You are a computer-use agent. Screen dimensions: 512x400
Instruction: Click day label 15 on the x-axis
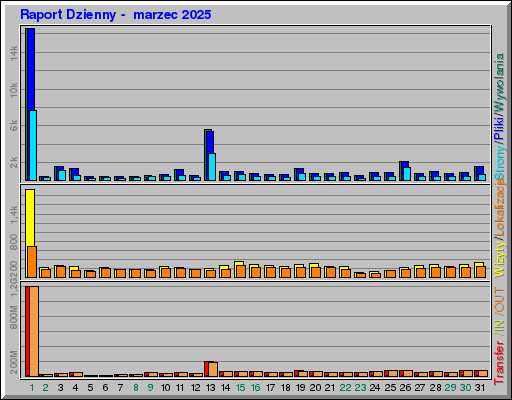pos(241,388)
